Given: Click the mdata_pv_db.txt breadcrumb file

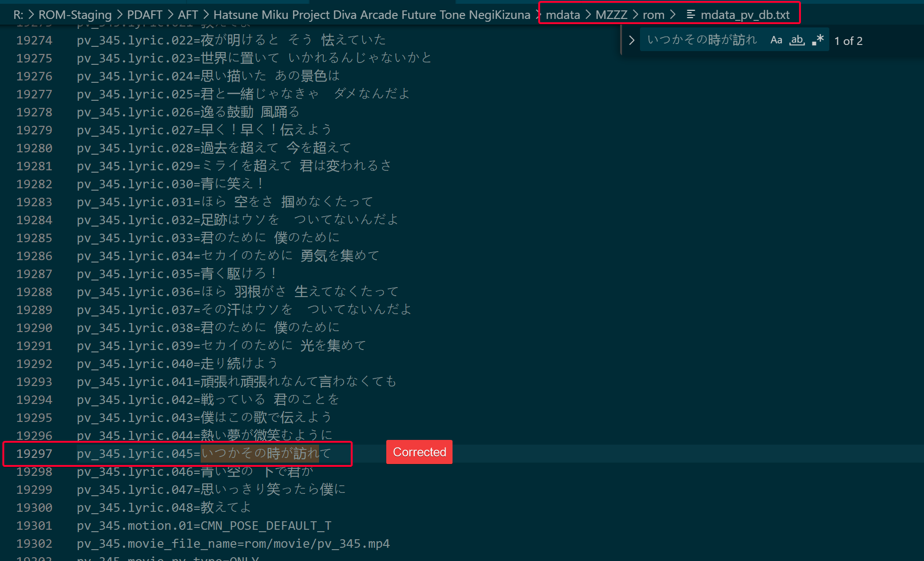Looking at the screenshot, I should tap(745, 15).
